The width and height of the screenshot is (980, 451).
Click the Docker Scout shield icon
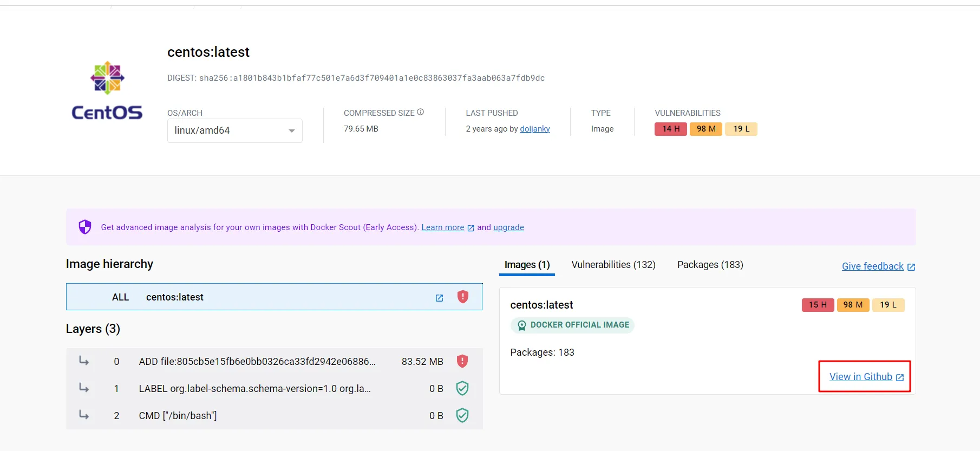point(85,227)
